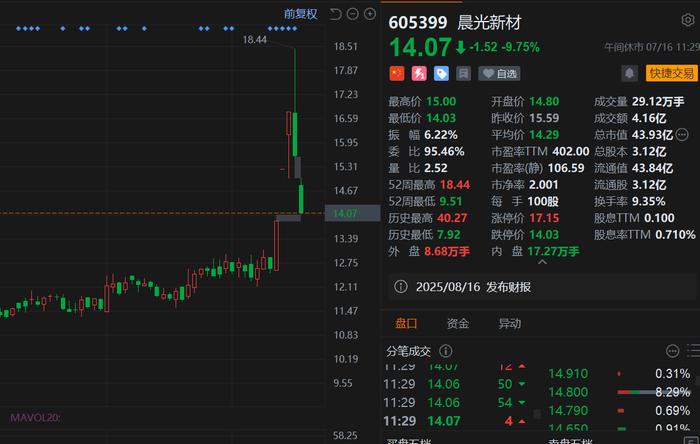Open the 2025/08/16 发布财报 notice
The image size is (700, 444).
[x=542, y=287]
